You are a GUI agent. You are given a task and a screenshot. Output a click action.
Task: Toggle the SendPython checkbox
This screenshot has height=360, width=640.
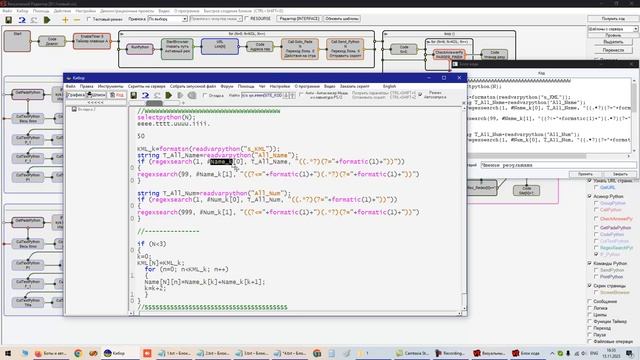(596, 270)
